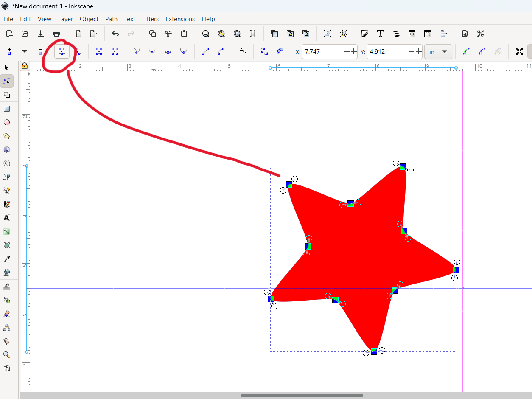
Task: Open the units dropdown showing in
Action: (438, 52)
